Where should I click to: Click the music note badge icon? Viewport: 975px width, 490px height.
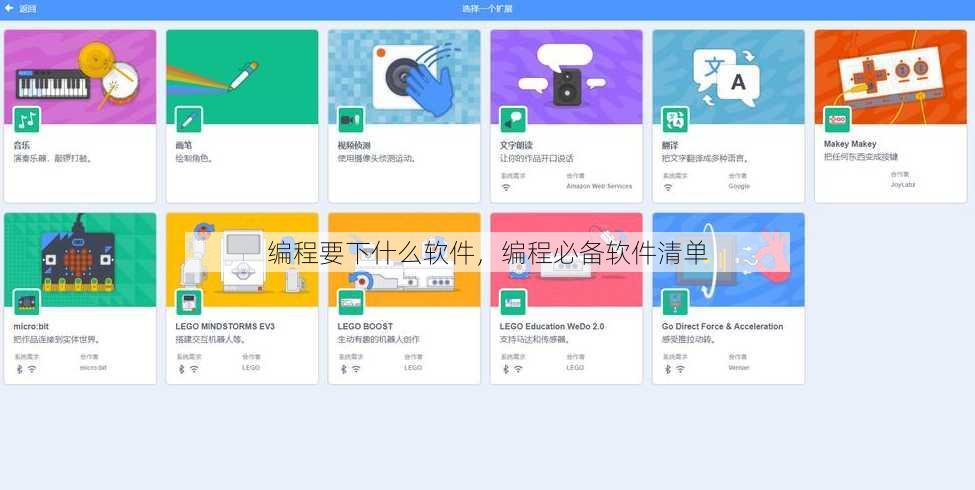point(27,119)
